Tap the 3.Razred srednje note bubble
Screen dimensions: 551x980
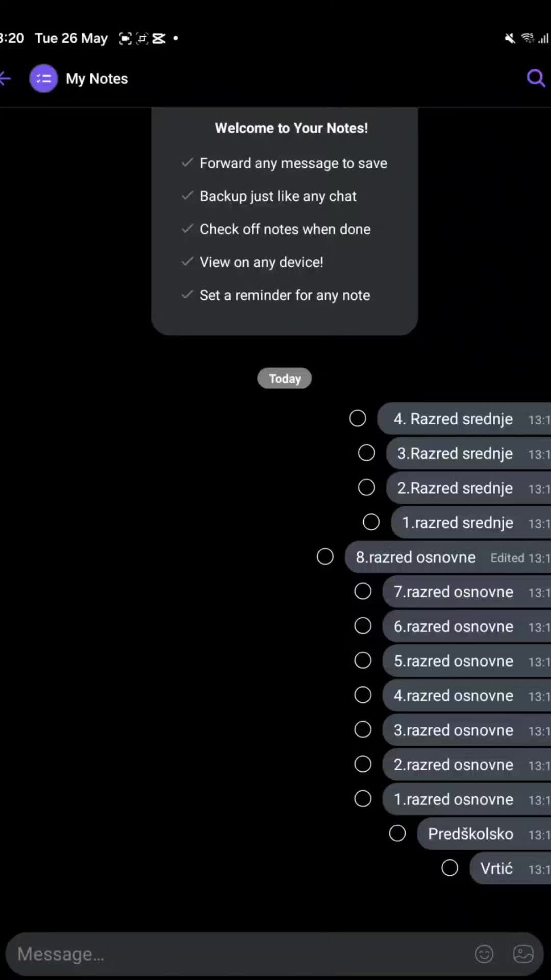pos(468,453)
